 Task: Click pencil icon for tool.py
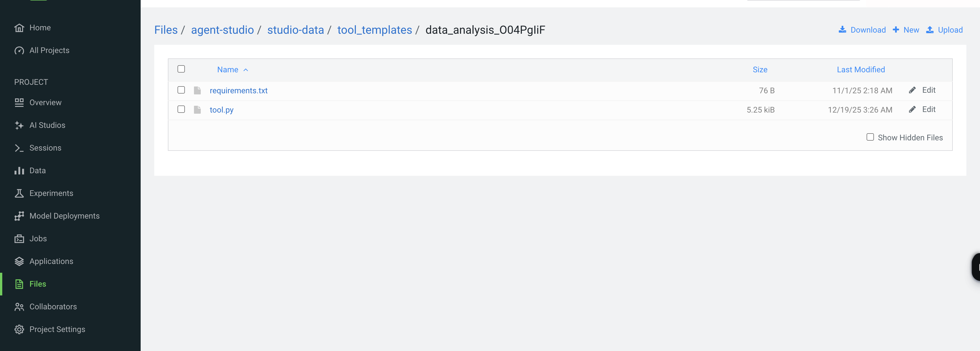pyautogui.click(x=912, y=109)
